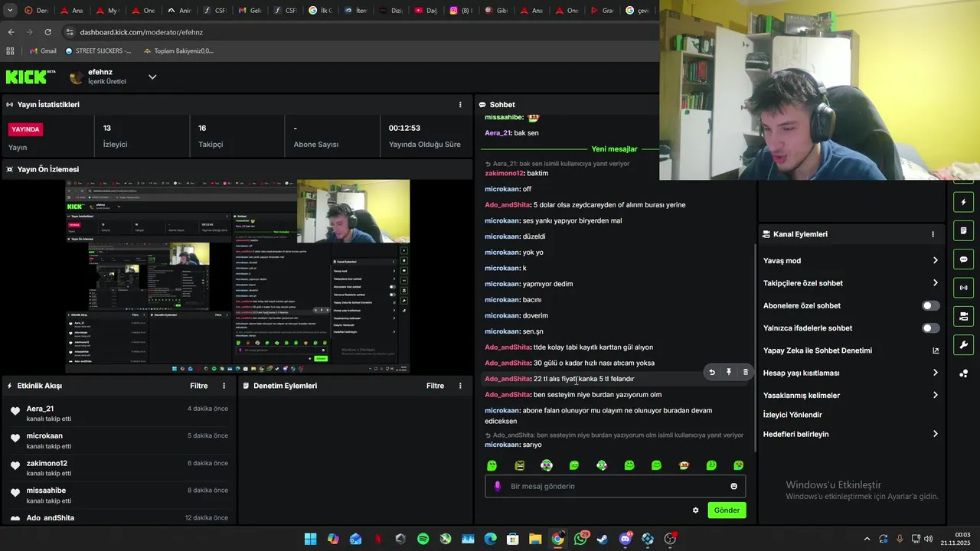The height and width of the screenshot is (551, 980).
Task: Switch to the Instagram '(8)' browser tab
Action: pos(462,11)
